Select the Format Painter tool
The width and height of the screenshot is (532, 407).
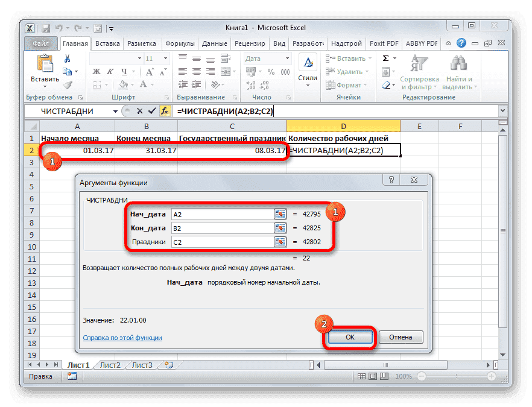click(67, 84)
